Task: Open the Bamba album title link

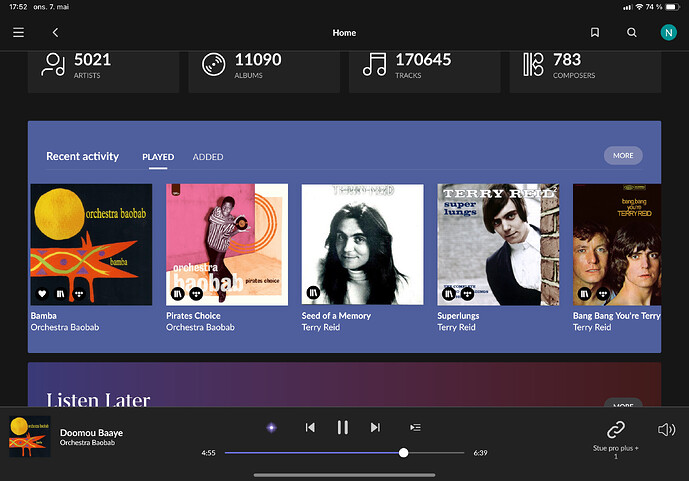Action: (x=44, y=316)
